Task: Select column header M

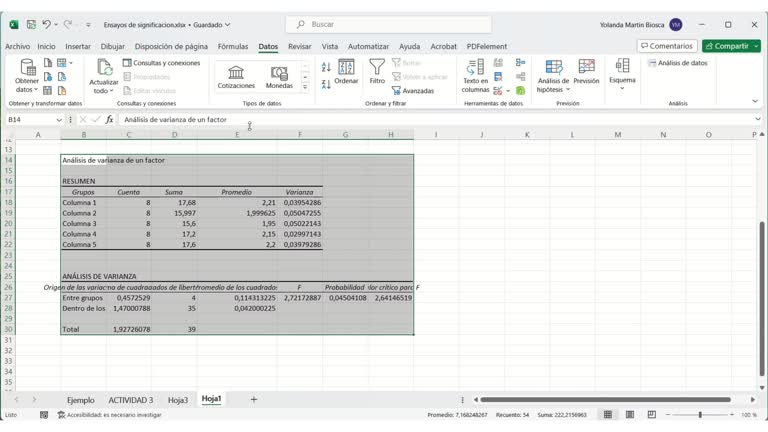Action: (x=618, y=135)
